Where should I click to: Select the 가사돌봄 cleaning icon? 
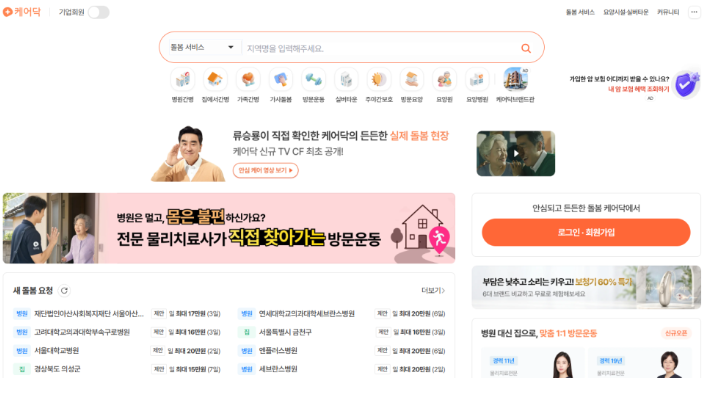[x=281, y=79]
